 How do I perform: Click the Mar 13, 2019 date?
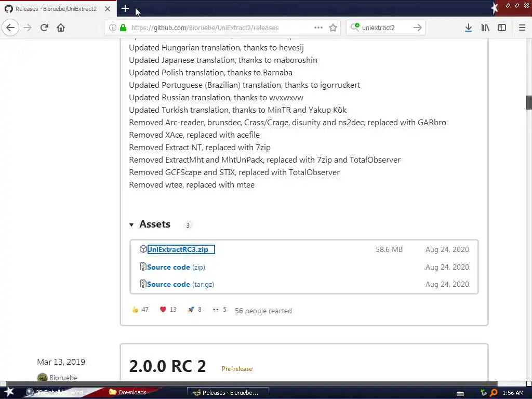(61, 362)
